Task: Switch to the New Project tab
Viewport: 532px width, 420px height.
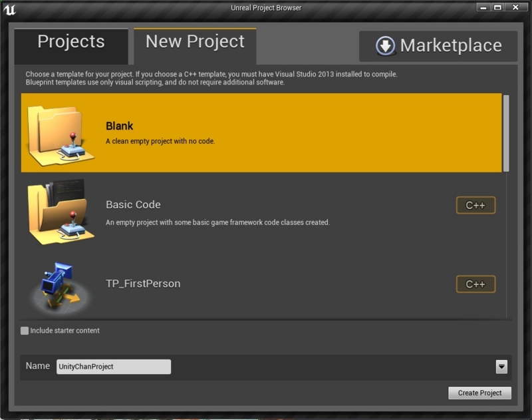Action: [195, 46]
